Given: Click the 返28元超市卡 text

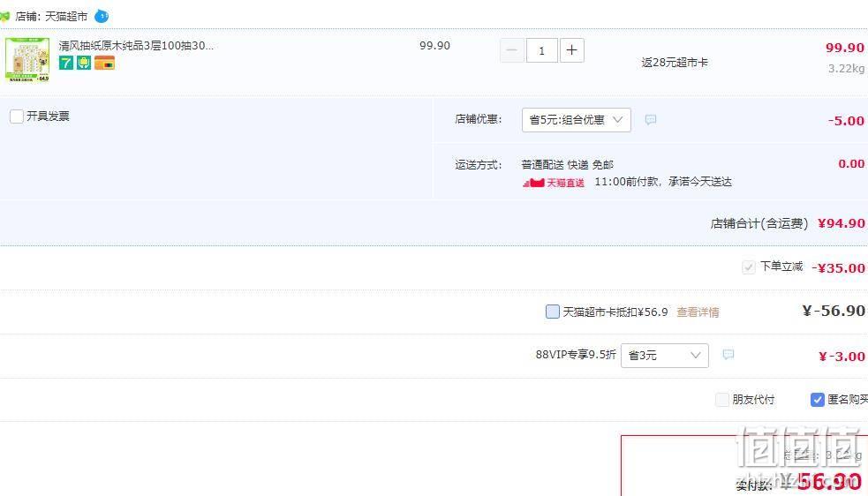Looking at the screenshot, I should 675,63.
